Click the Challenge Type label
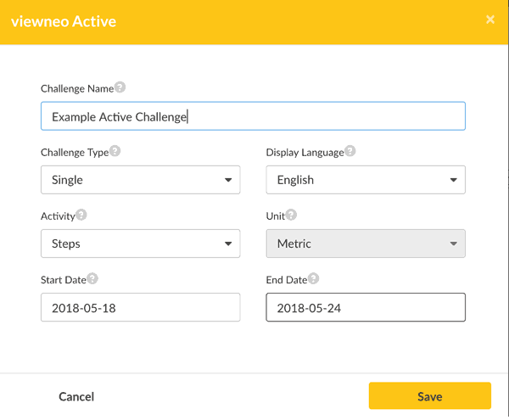The width and height of the screenshot is (509, 420). 75,153
